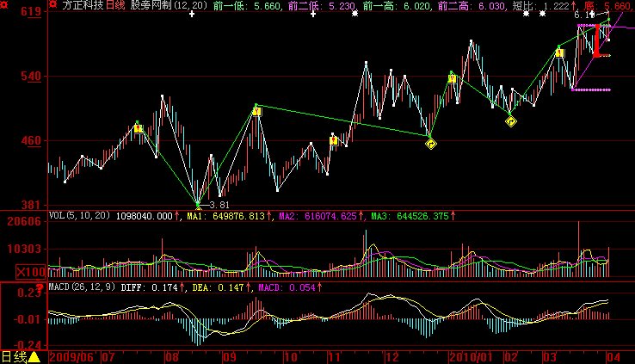Click the MA3: 644526.375 value
This screenshot has width=635, height=364.
click(x=410, y=216)
